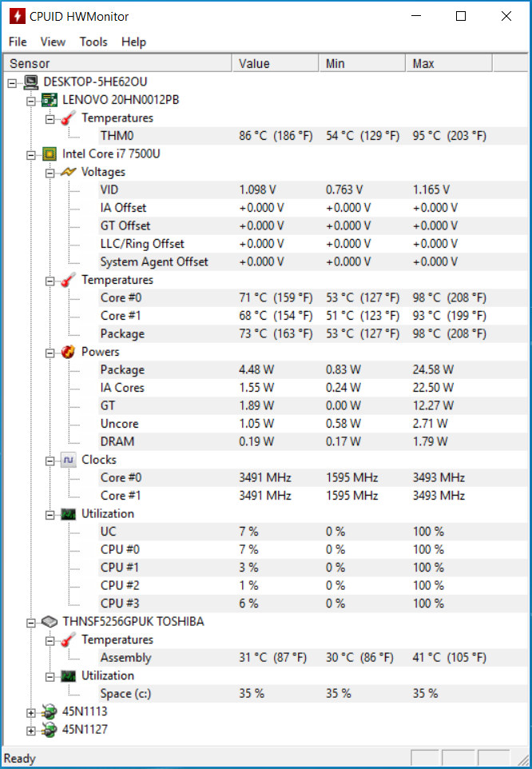Click the Value column header
The width and height of the screenshot is (532, 769).
point(276,64)
